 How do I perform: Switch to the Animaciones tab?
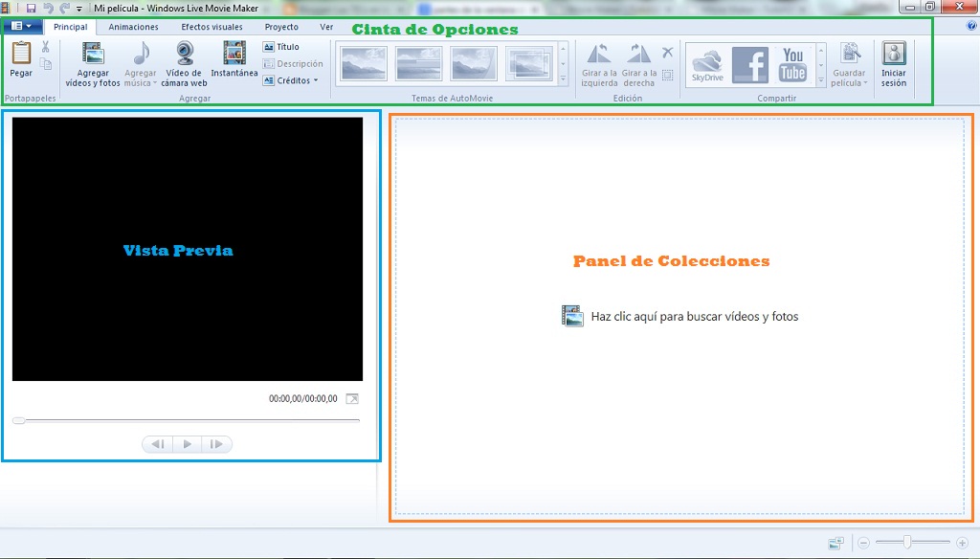[x=133, y=27]
